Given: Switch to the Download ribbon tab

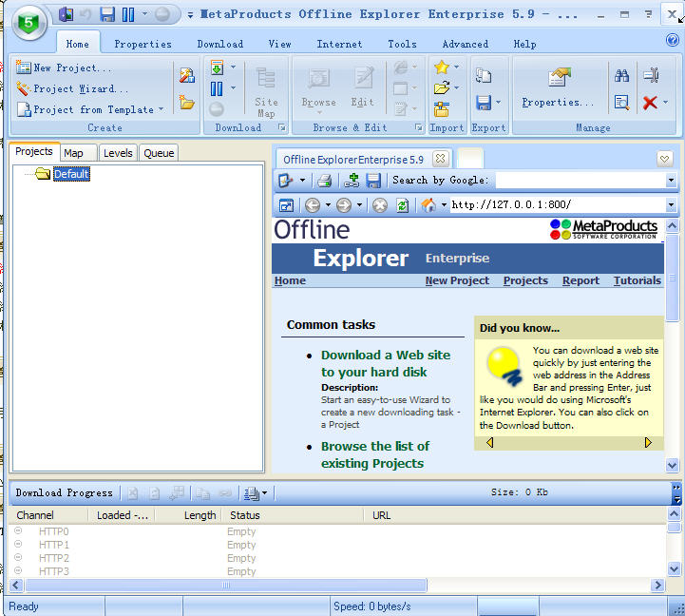Looking at the screenshot, I should click(219, 44).
